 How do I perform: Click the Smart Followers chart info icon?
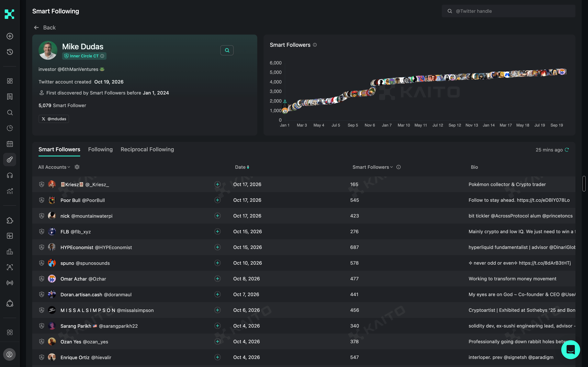[x=315, y=45]
